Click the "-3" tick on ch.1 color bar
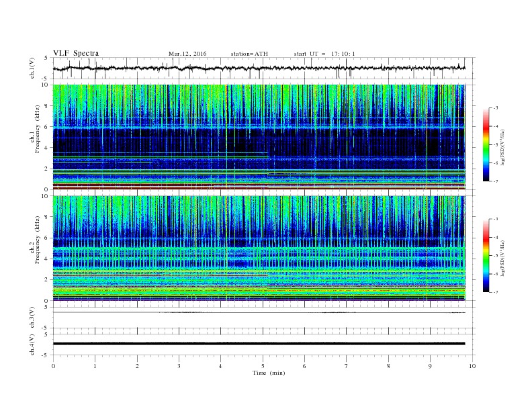The height and width of the screenshot is (411, 532). [x=496, y=108]
